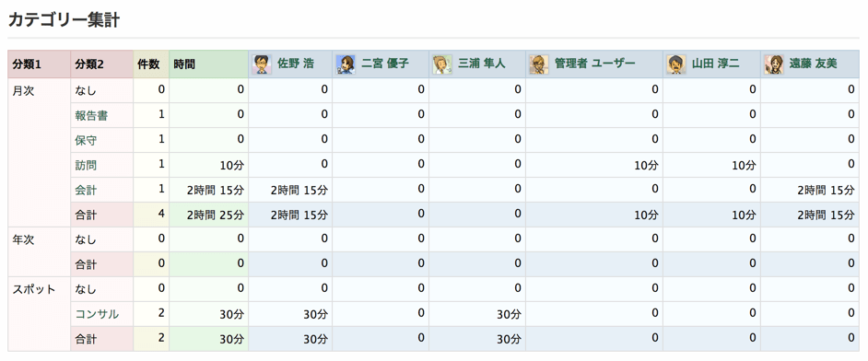Image resolution: width=868 pixels, height=361 pixels.
Task: Select the 山田 淳二 name link
Action: coord(715,64)
